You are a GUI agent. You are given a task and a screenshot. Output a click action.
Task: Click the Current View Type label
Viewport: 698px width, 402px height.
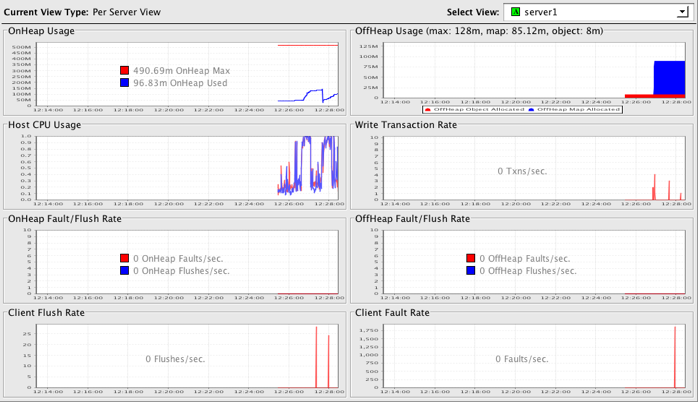tap(46, 12)
